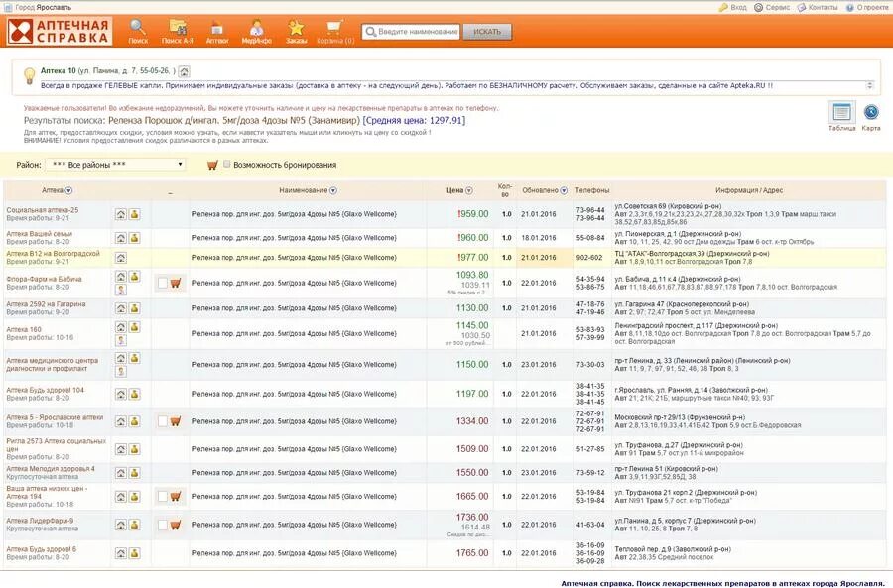Open Поиск А-Я alphabetical search
893x588 pixels.
pyautogui.click(x=178, y=32)
